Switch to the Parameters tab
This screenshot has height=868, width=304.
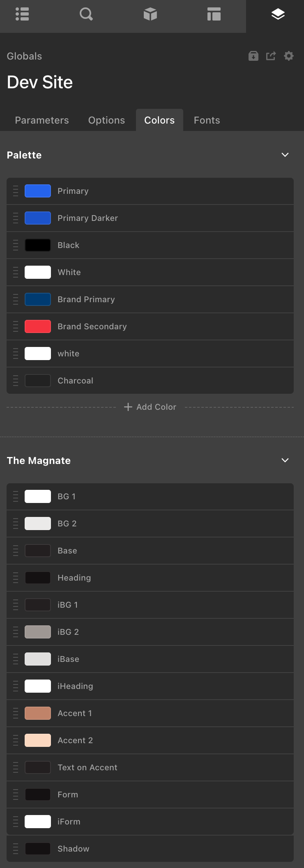(x=42, y=120)
